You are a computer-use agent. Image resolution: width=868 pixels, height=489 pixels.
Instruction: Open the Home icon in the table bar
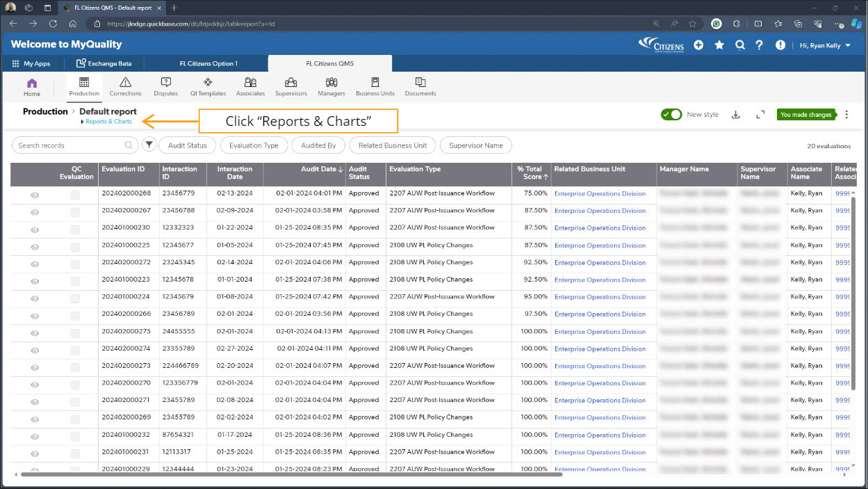click(32, 87)
